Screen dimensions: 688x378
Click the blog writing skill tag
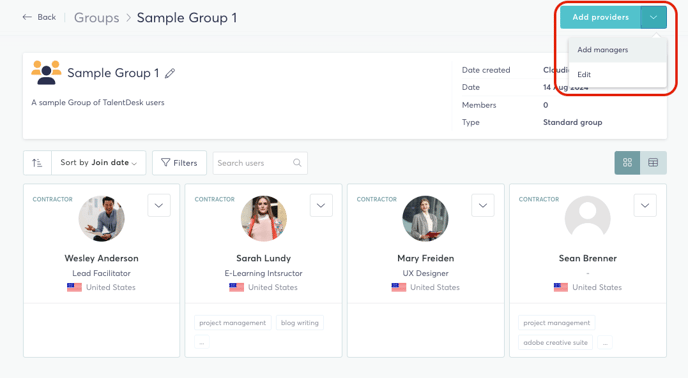pos(300,323)
